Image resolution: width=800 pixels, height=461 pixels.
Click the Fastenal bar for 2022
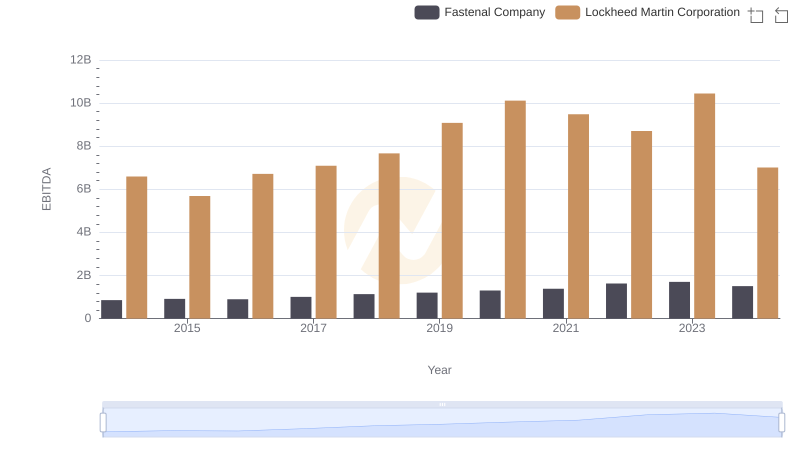616,301
